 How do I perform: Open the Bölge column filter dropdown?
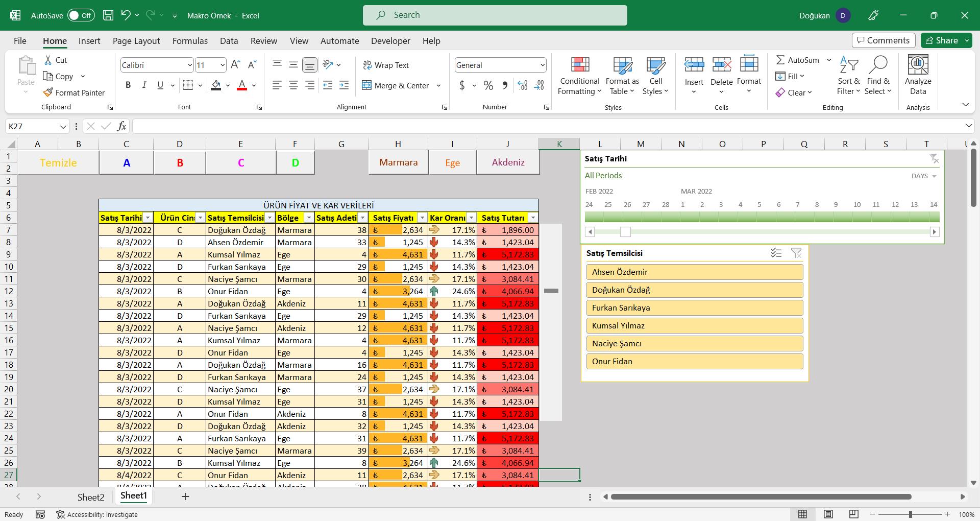tap(308, 218)
